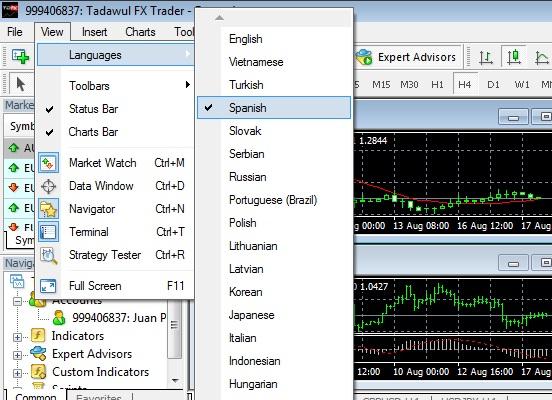Image resolution: width=552 pixels, height=400 pixels.
Task: Select Japanese language
Action: point(274,315)
